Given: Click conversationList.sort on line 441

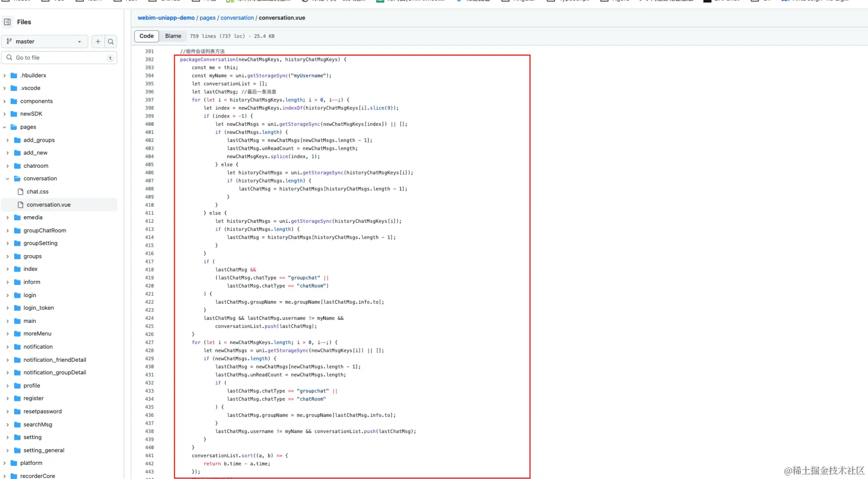Looking at the screenshot, I should pos(223,455).
